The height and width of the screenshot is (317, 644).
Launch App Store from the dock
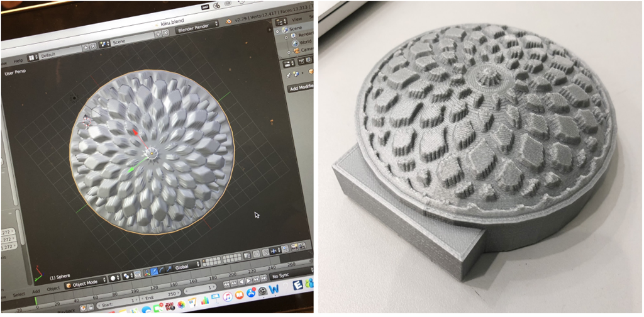pyautogui.click(x=251, y=294)
